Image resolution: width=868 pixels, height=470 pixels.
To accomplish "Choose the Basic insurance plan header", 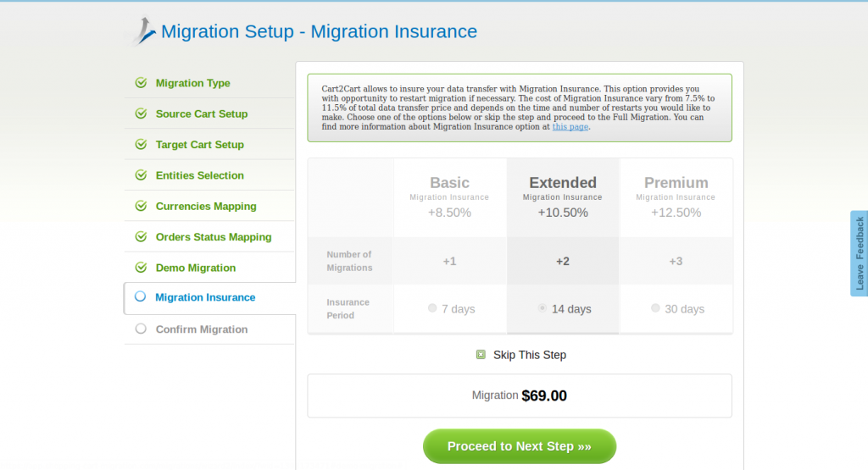I will [x=449, y=183].
